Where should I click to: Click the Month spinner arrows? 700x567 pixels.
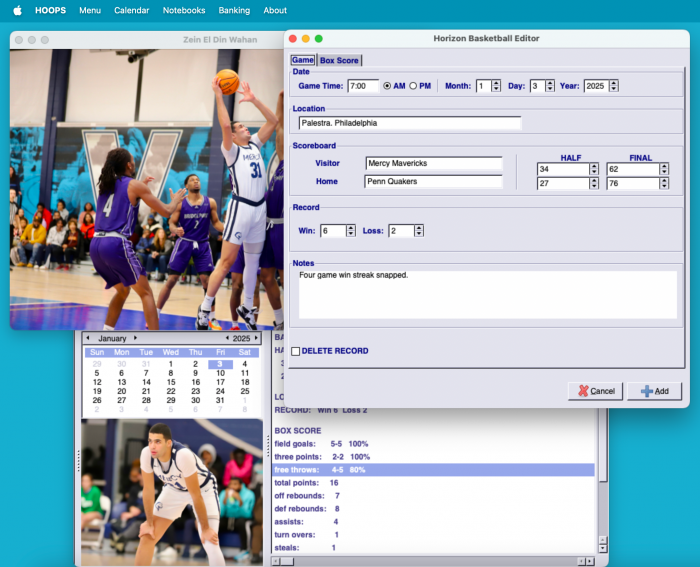click(496, 86)
